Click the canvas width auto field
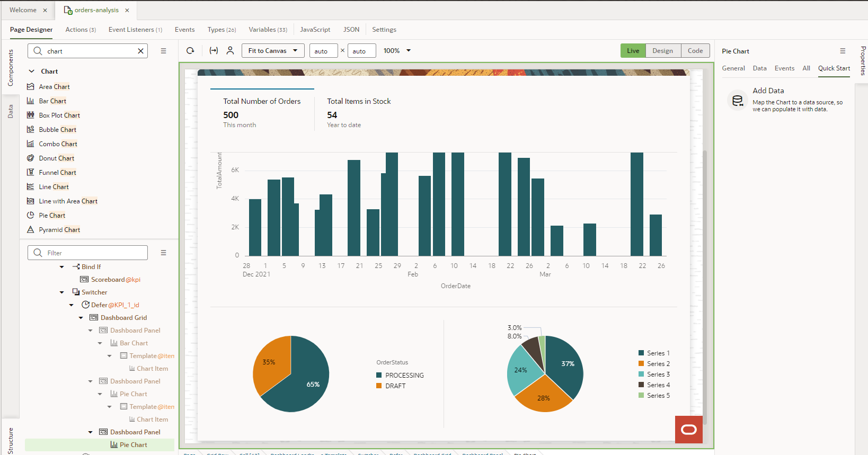 click(x=324, y=51)
